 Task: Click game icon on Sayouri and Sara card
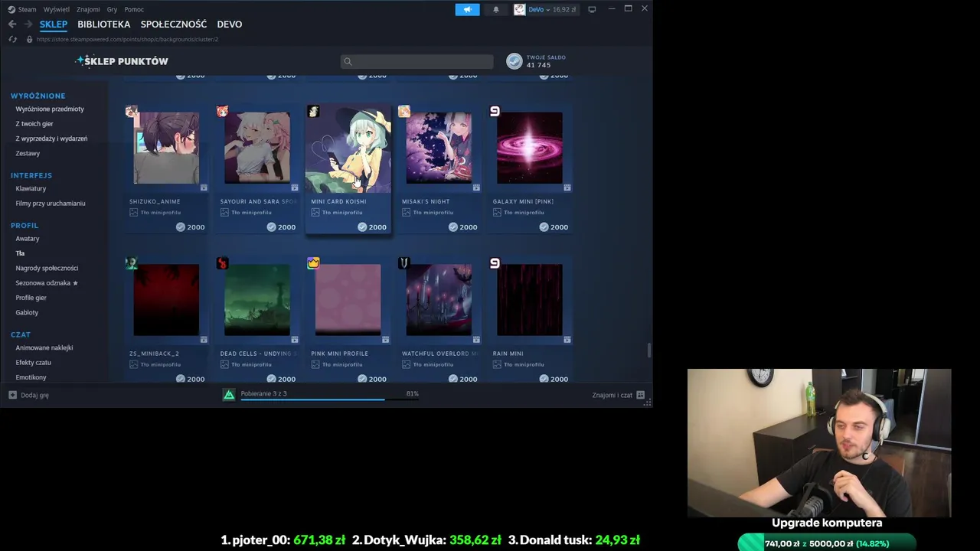point(222,112)
